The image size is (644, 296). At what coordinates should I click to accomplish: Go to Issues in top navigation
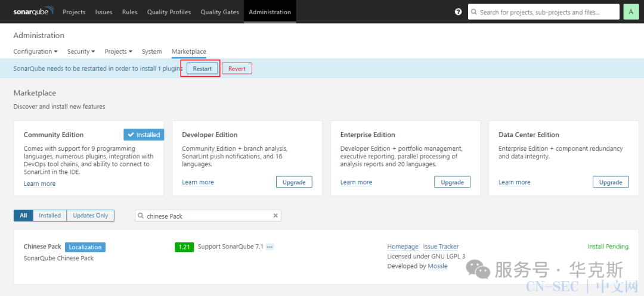(x=104, y=12)
